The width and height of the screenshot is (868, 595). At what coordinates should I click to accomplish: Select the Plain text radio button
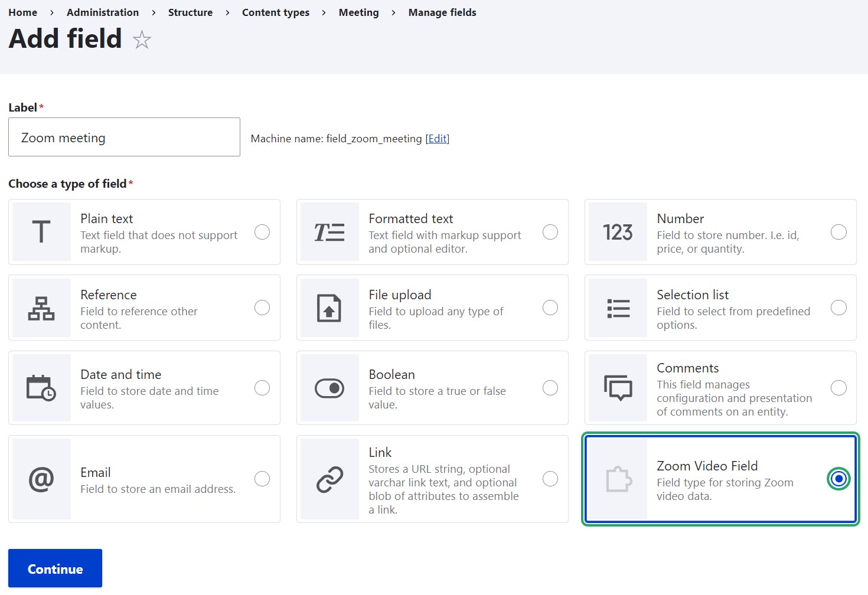coord(262,232)
